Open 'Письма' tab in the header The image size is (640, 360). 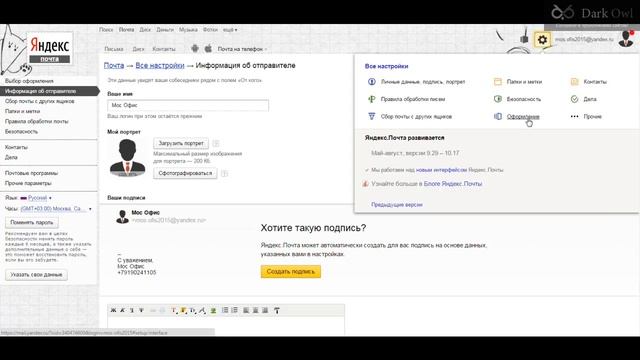[x=114, y=49]
